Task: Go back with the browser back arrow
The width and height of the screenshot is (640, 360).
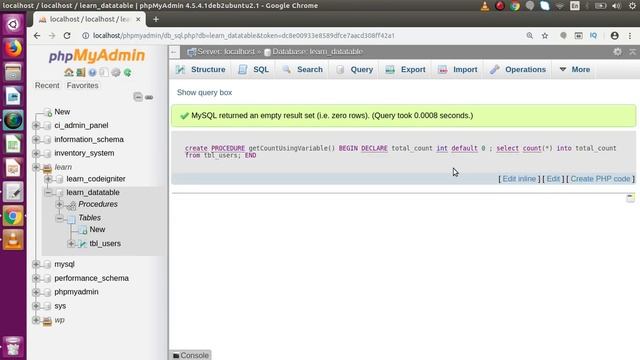Action: point(37,36)
